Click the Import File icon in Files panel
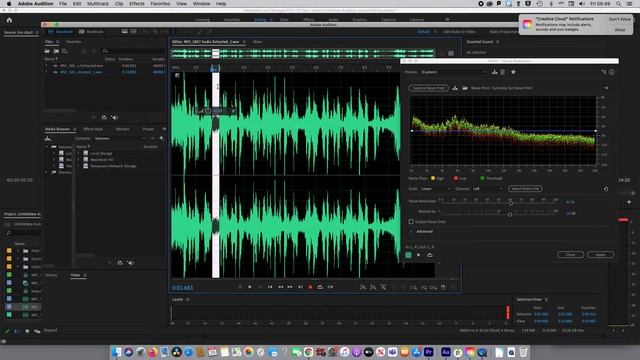The width and height of the screenshot is (640, 360). pos(56,51)
